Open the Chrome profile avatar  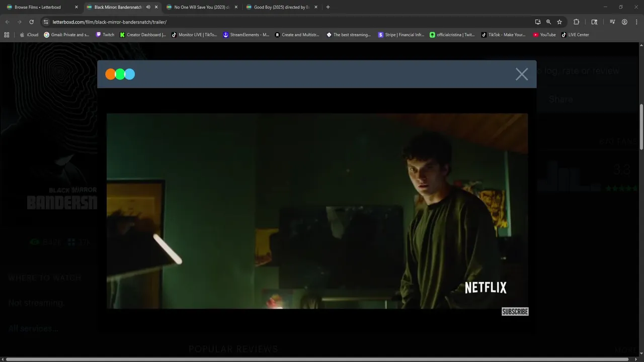(624, 22)
